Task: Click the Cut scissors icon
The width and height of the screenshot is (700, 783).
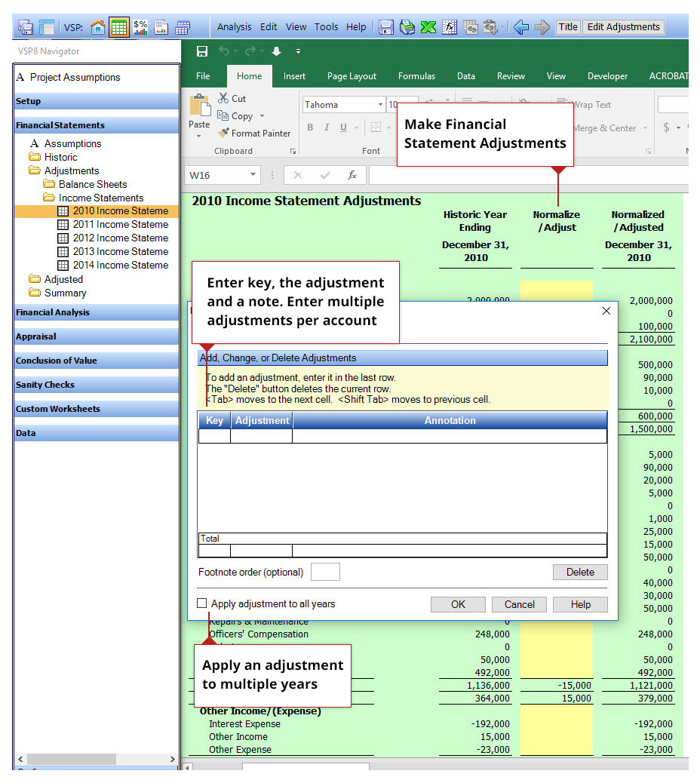Action: click(223, 98)
